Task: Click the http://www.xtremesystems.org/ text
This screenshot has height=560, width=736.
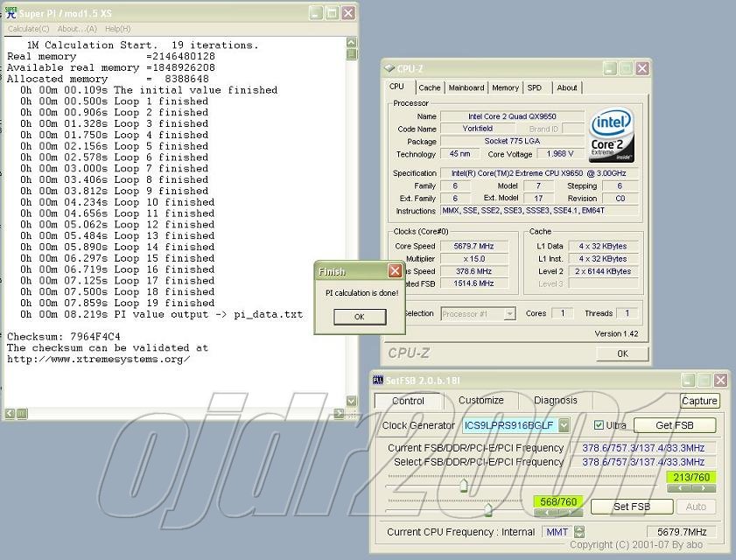Action: 99,359
